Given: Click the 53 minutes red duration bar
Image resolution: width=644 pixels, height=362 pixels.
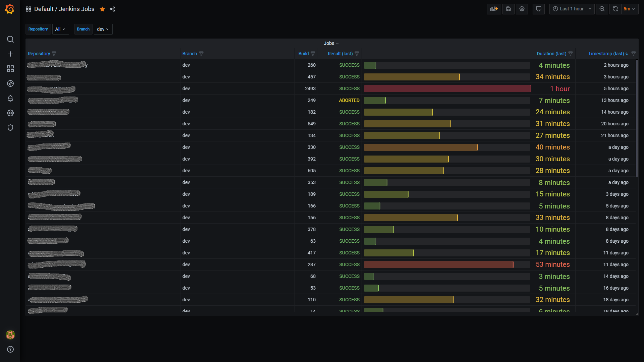Looking at the screenshot, I should pos(439,264).
